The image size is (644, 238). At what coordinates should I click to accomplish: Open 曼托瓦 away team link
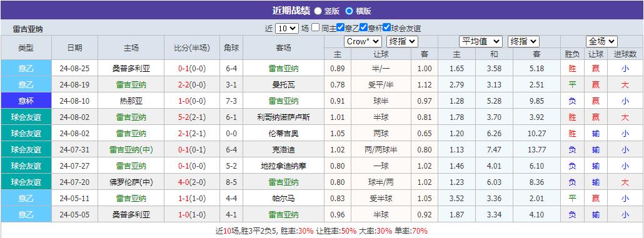tap(283, 85)
